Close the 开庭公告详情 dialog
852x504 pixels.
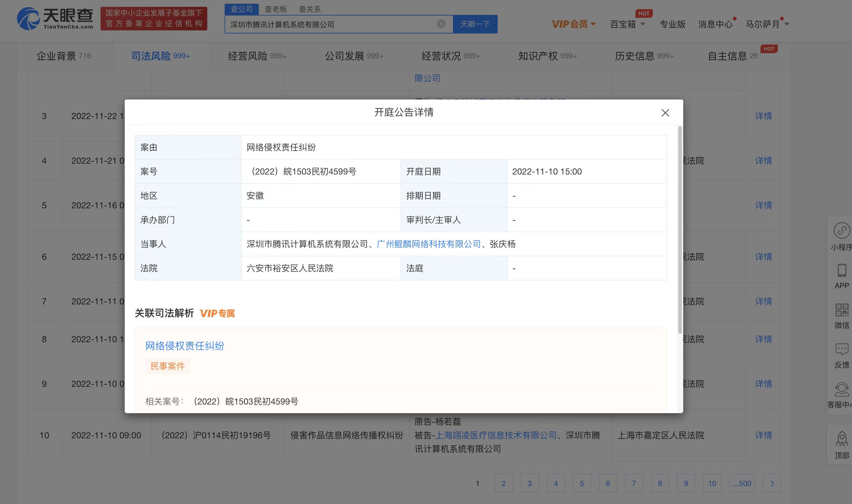point(665,113)
